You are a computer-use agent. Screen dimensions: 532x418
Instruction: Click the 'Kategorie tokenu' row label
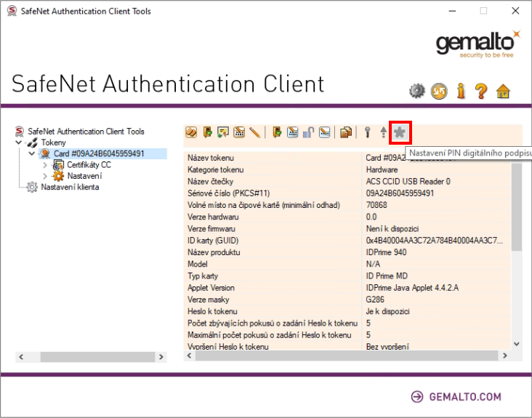215,169
